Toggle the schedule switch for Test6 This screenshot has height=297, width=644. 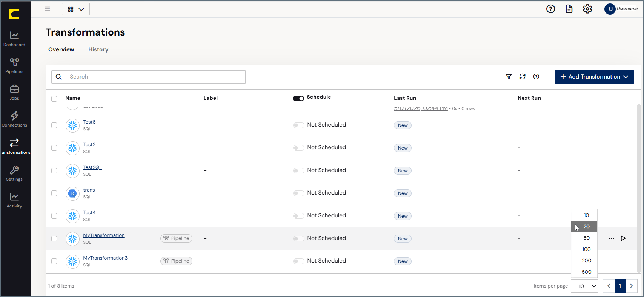coord(299,125)
